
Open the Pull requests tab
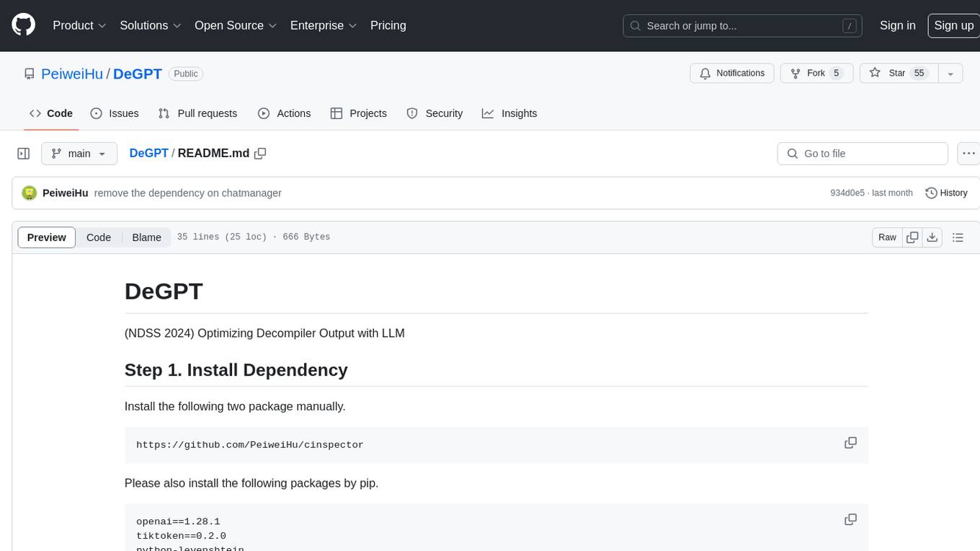click(x=197, y=113)
